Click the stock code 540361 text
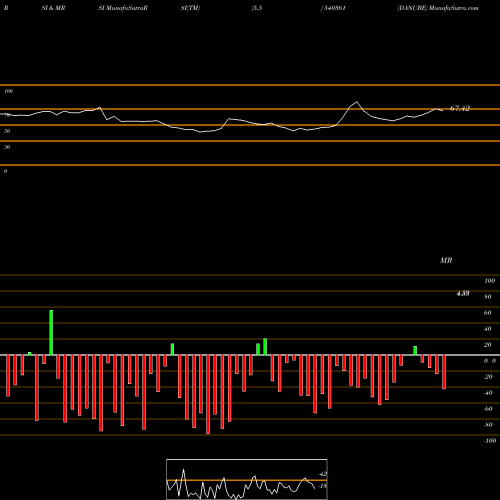Image resolution: width=500 pixels, height=500 pixels. 334,8
